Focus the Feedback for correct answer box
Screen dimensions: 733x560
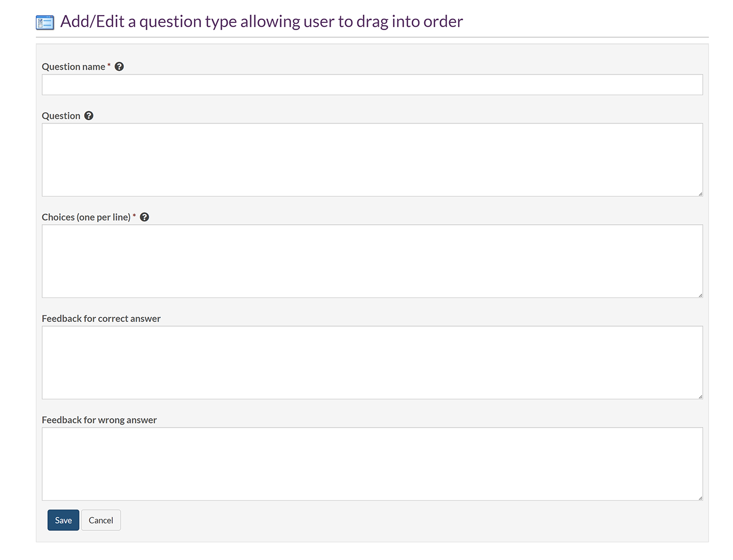point(372,362)
